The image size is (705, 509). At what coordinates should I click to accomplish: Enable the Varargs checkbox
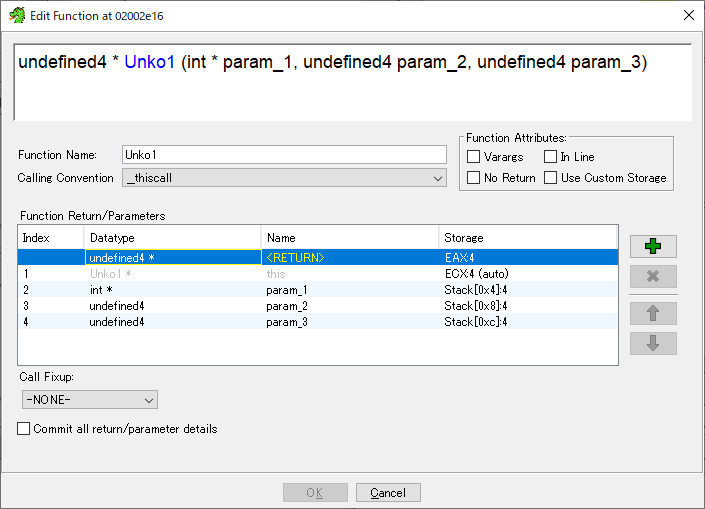pyautogui.click(x=473, y=156)
